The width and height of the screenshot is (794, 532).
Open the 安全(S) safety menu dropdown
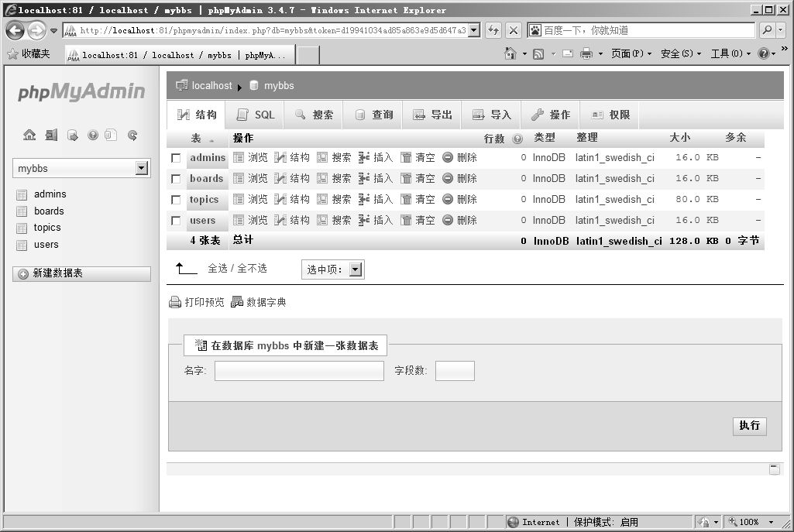pos(681,53)
